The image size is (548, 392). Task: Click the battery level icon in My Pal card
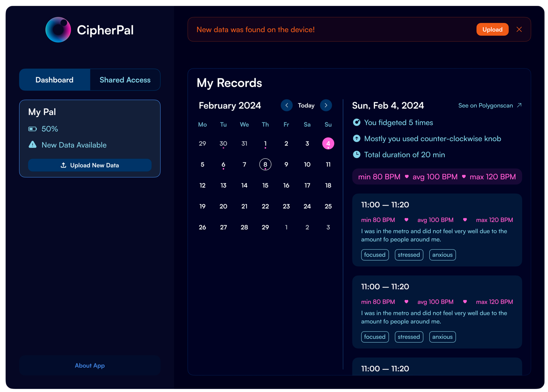[x=33, y=129]
